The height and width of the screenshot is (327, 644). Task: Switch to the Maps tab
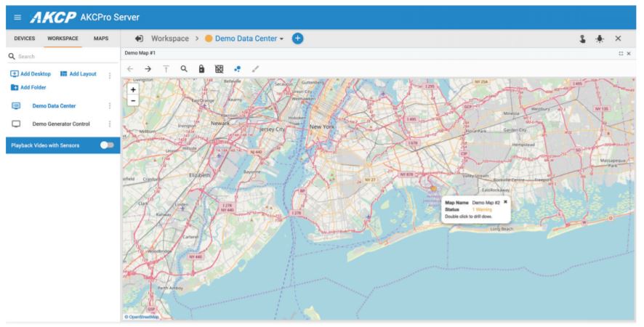click(101, 38)
